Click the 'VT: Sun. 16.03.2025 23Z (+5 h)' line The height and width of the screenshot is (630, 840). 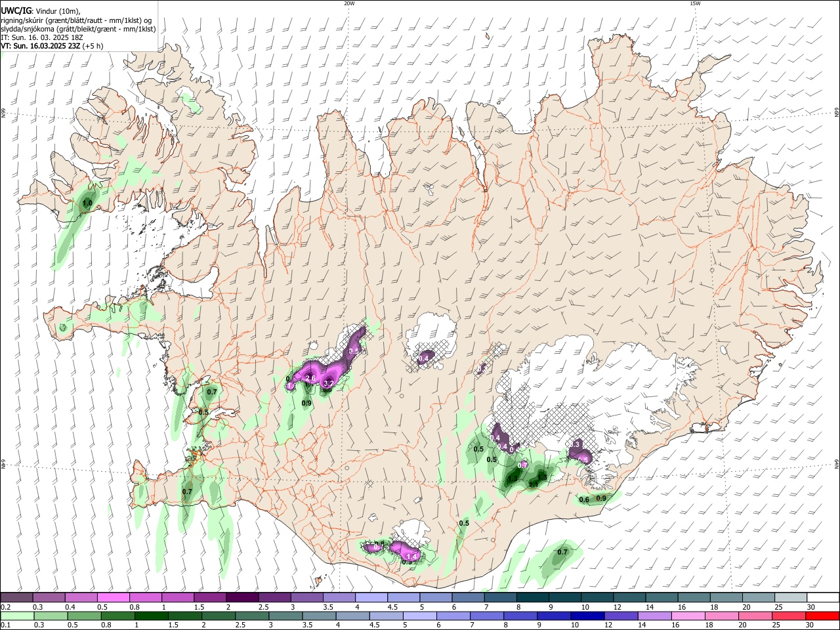pyautogui.click(x=52, y=47)
